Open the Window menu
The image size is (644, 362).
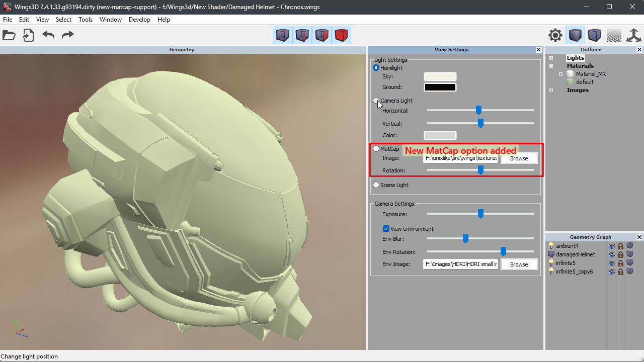(x=111, y=20)
